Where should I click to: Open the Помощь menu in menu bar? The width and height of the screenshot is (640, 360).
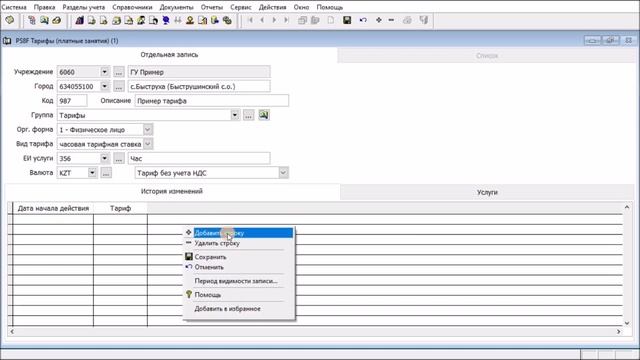[x=330, y=7]
